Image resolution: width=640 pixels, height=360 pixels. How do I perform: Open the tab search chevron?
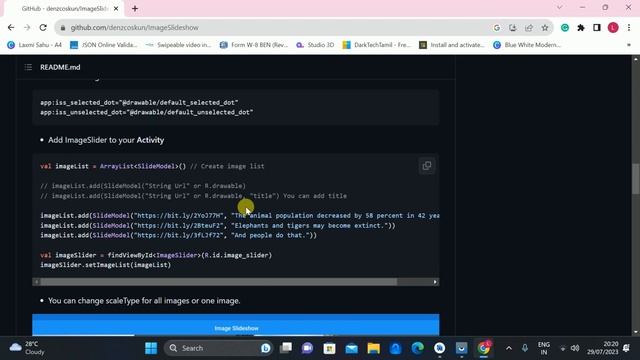coord(560,7)
